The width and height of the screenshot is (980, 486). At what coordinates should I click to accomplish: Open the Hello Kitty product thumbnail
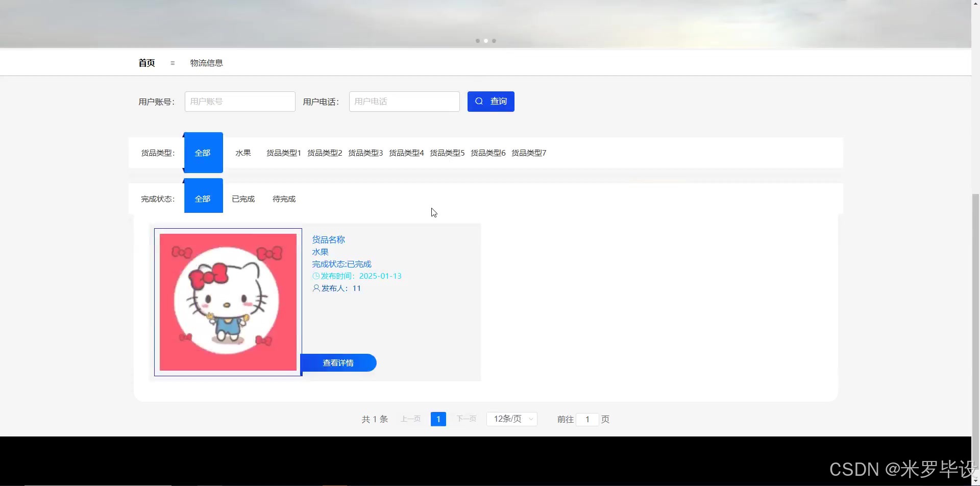(228, 302)
